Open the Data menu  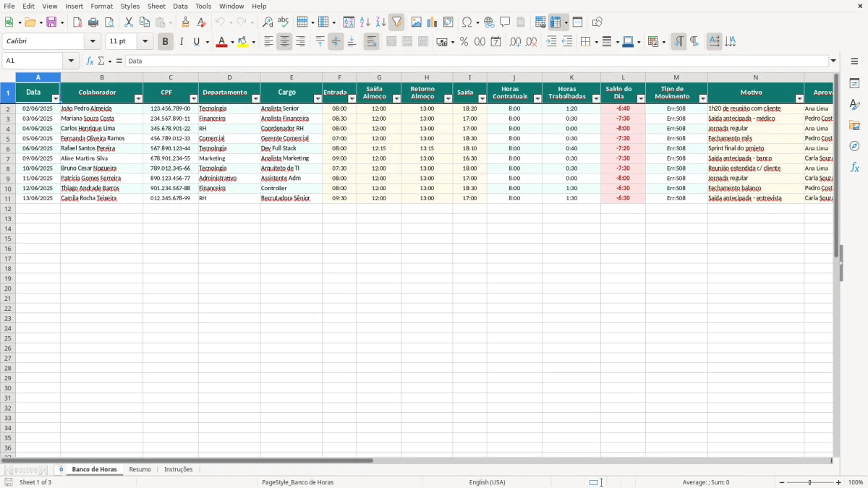point(180,6)
